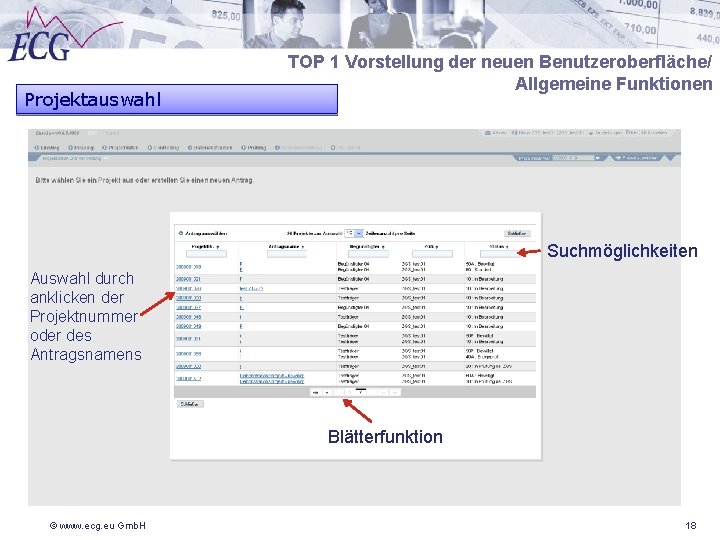Sort by the Begünstigter column header
The width and height of the screenshot is (720, 540).
[x=367, y=247]
